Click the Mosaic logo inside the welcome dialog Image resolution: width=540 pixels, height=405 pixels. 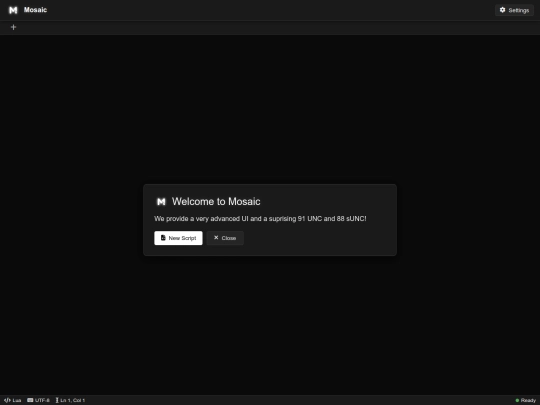(161, 201)
